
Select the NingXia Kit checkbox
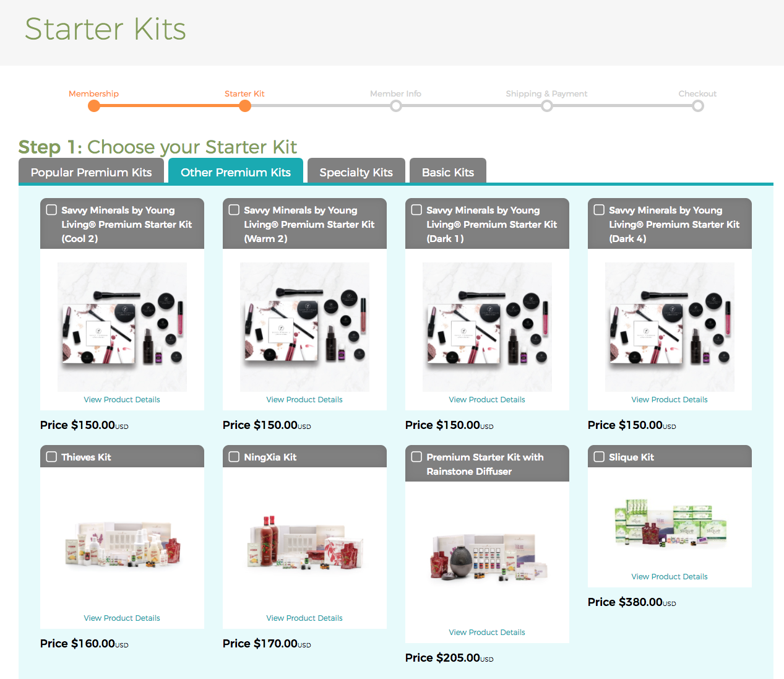[x=235, y=457]
